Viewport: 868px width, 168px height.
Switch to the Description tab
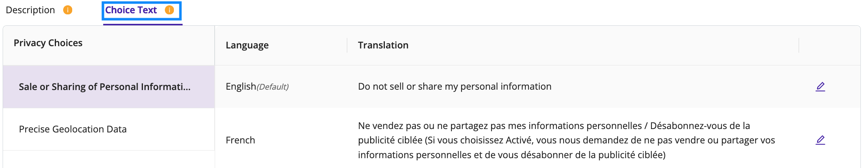click(30, 10)
